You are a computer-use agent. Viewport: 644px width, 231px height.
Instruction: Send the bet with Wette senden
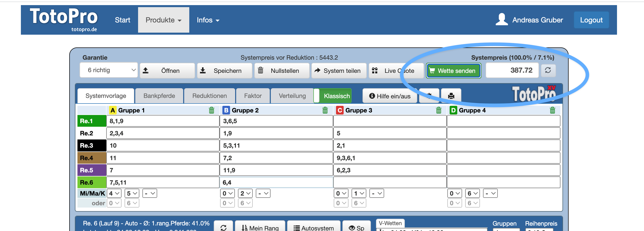[x=453, y=71]
